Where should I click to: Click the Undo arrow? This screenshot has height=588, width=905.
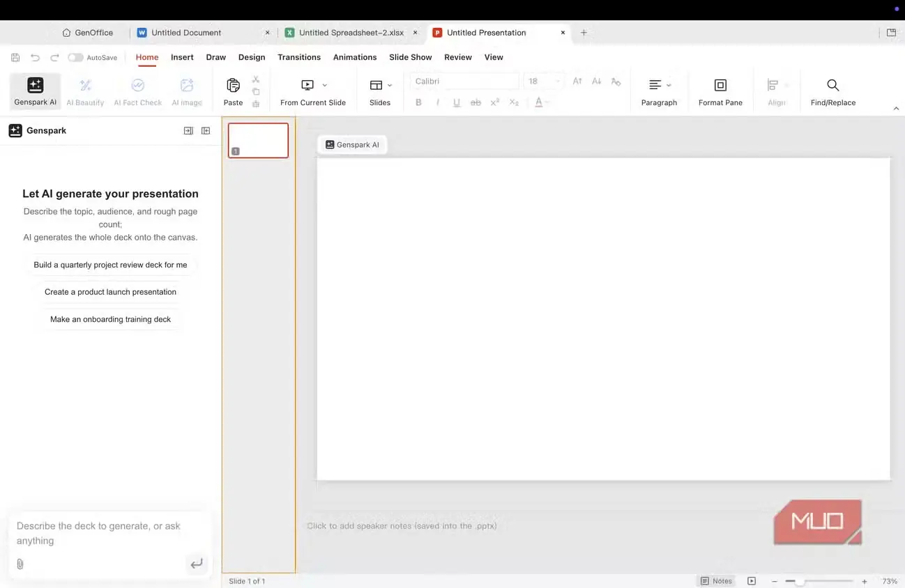(35, 57)
